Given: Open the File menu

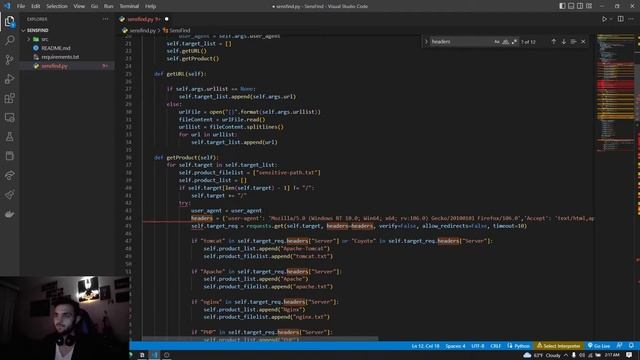Looking at the screenshot, I should point(21,6).
